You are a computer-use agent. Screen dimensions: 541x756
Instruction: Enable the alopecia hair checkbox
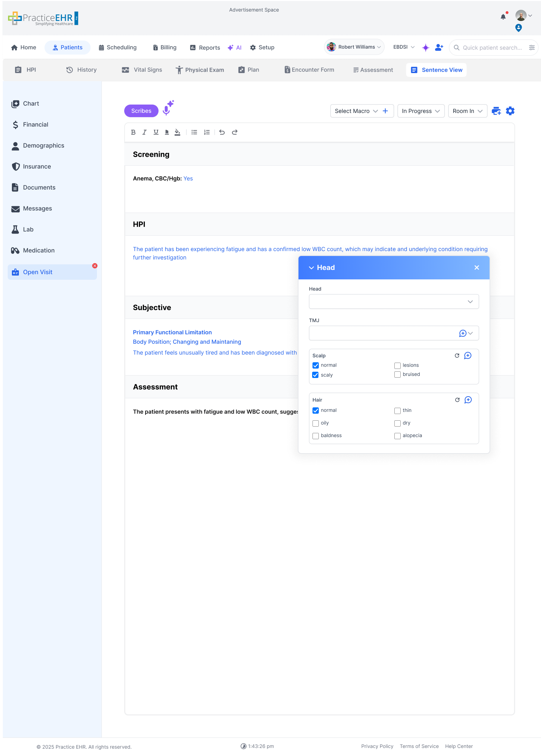pos(398,436)
